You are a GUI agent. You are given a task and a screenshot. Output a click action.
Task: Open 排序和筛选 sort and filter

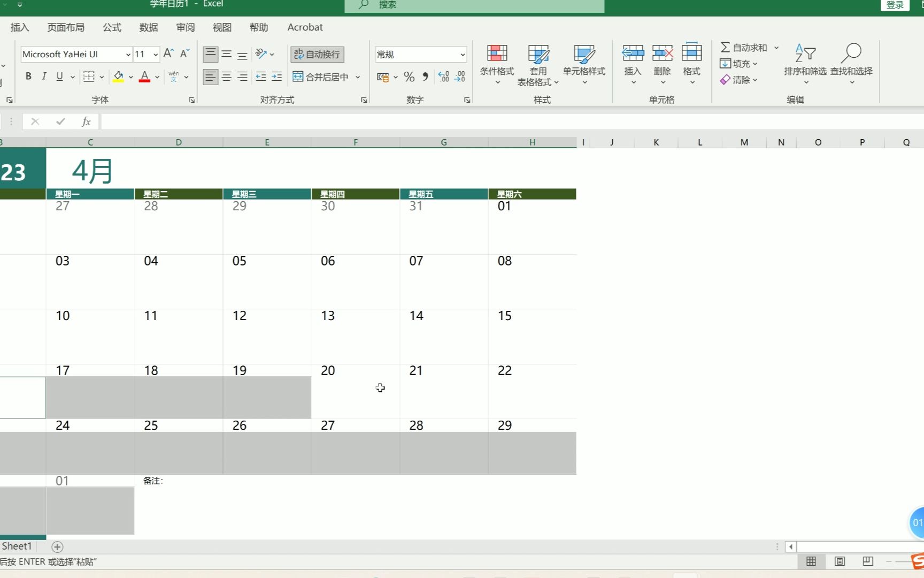pyautogui.click(x=805, y=64)
